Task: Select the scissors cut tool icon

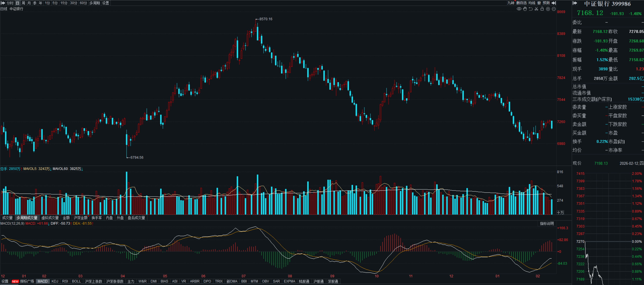Action: tap(536, 9)
